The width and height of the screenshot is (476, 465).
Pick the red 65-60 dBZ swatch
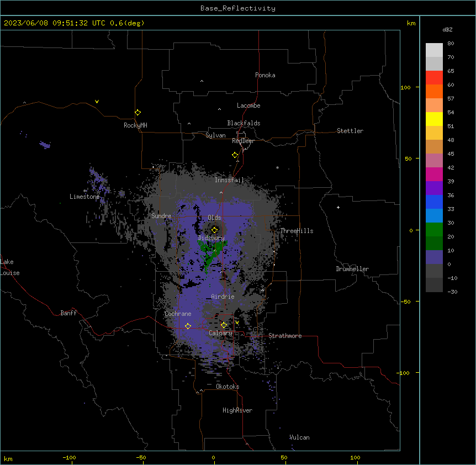434,78
